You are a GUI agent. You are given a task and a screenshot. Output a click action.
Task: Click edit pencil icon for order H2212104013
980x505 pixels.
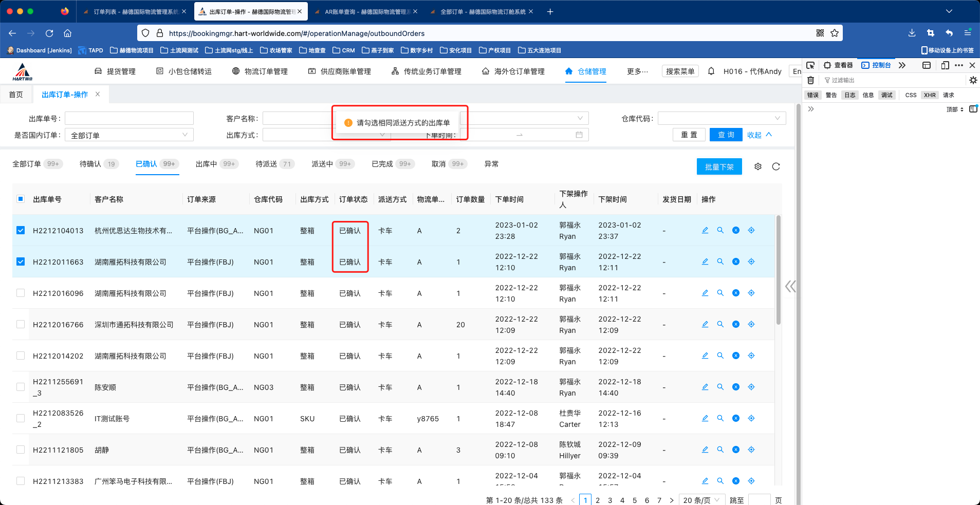pos(705,230)
